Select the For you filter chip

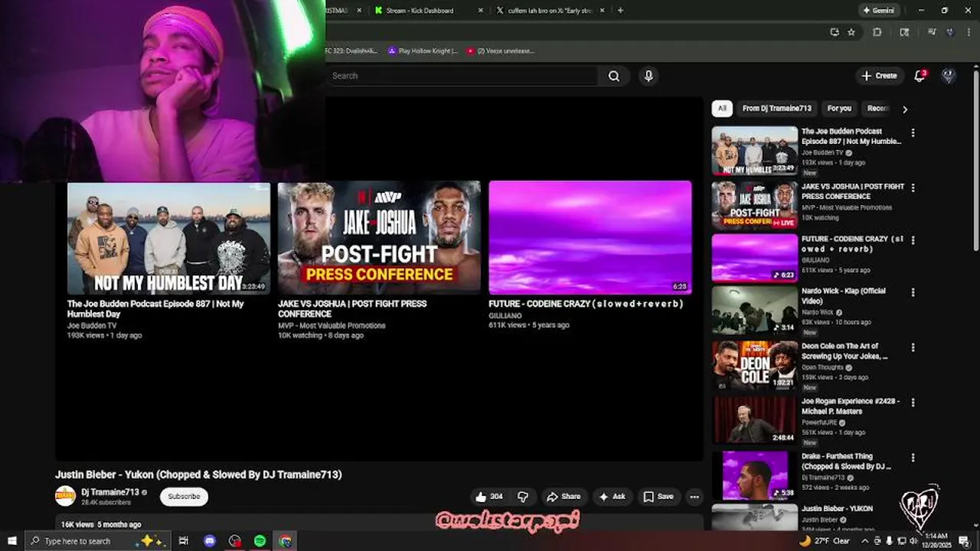click(839, 109)
